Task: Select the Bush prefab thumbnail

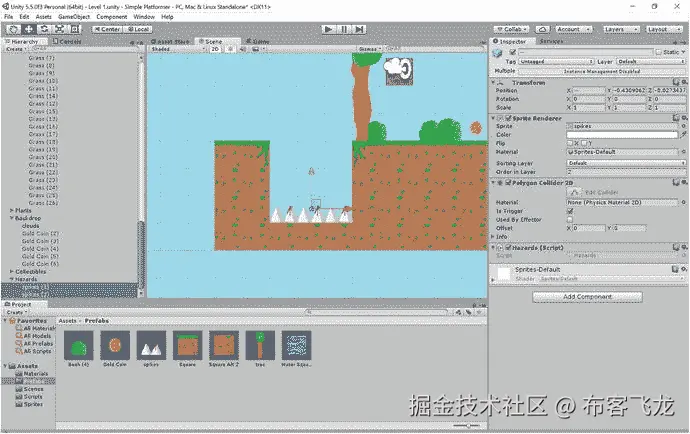Action: (78, 346)
